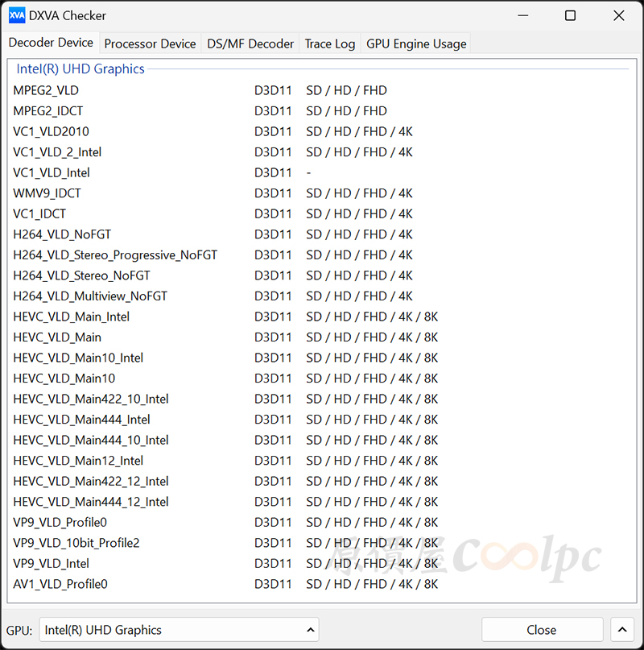Expand the arrow menu beside Close

[x=622, y=630]
